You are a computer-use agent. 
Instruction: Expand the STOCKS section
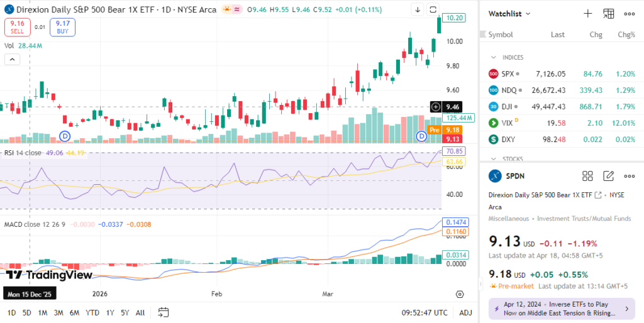pyautogui.click(x=494, y=159)
